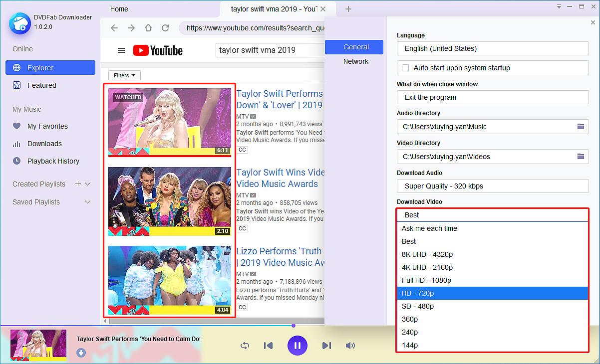Open the YouTube hamburger menu
This screenshot has width=600, height=364.
coord(121,50)
